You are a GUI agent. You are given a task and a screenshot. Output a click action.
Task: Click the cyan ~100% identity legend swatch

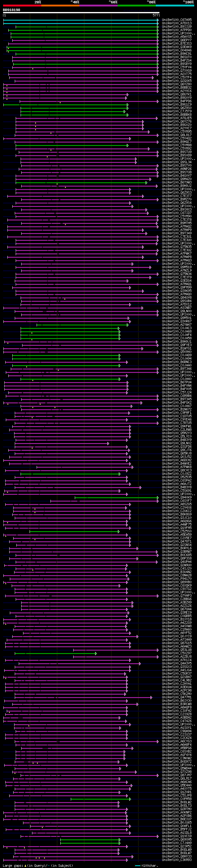(175, 6)
